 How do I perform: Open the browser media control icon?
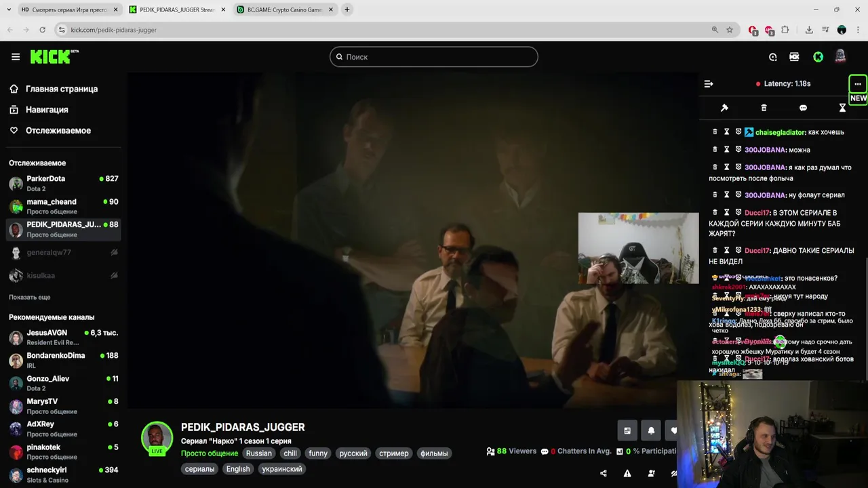(825, 30)
